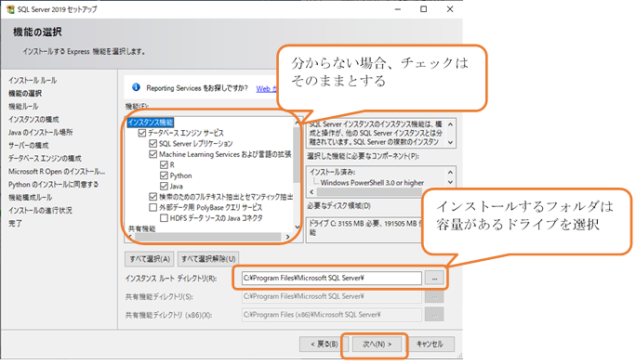This screenshot has height=364, width=636.
Task: Click the feature description scroll up arrow
Action: 450,123
